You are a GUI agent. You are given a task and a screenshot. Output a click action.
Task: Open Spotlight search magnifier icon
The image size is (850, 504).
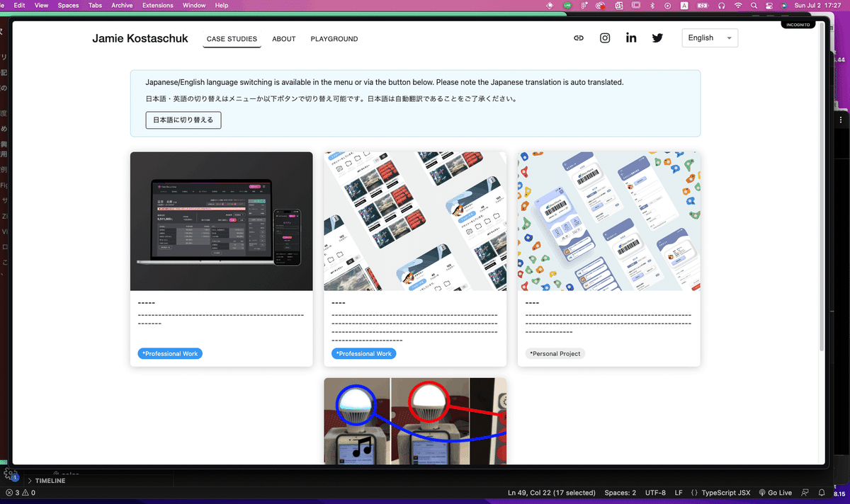[x=754, y=5]
